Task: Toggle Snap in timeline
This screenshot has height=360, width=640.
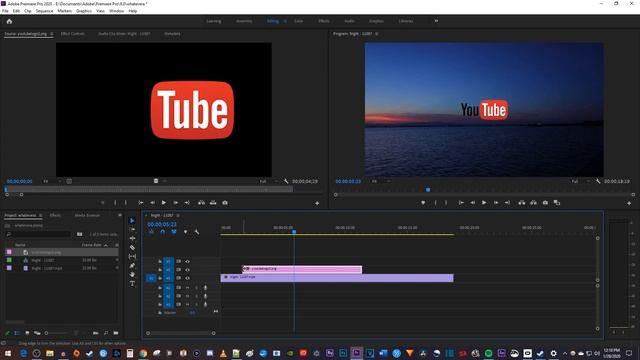Action: (x=162, y=232)
